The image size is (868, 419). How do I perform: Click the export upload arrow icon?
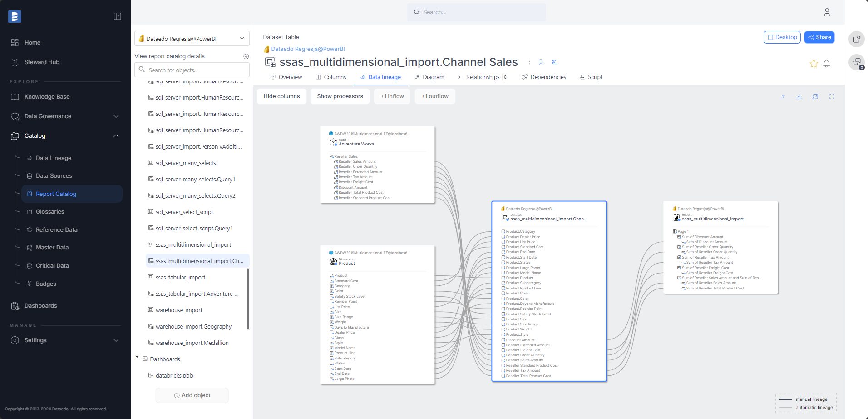click(x=783, y=96)
